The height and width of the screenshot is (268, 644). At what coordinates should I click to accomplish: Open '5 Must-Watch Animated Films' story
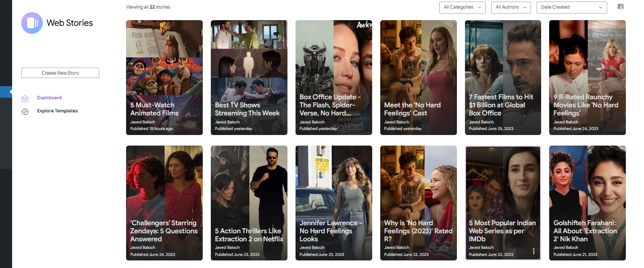[x=164, y=78]
